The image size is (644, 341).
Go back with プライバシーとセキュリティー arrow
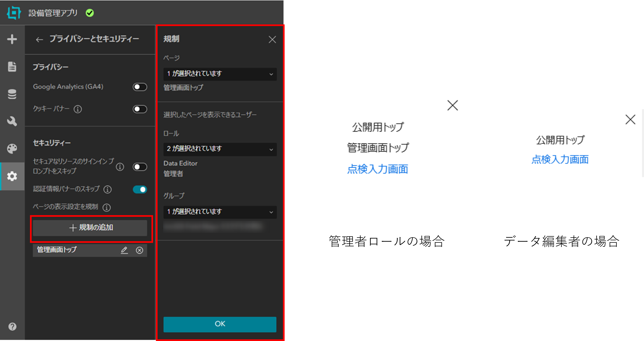(x=39, y=39)
